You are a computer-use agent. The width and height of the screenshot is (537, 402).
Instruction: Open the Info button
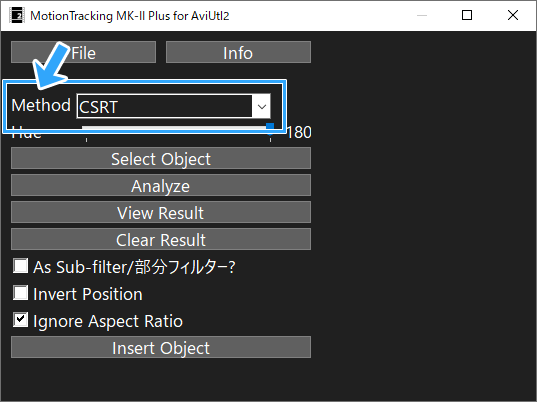click(x=238, y=52)
